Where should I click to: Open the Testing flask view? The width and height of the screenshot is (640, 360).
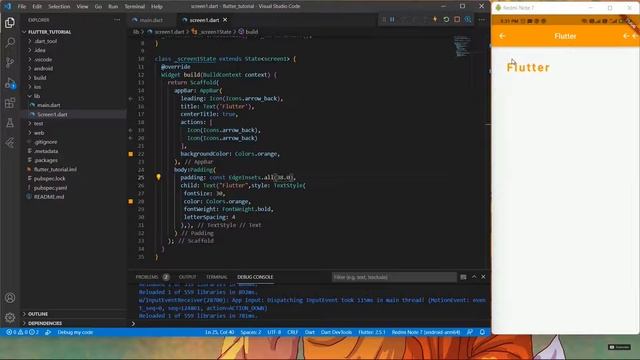[10, 122]
